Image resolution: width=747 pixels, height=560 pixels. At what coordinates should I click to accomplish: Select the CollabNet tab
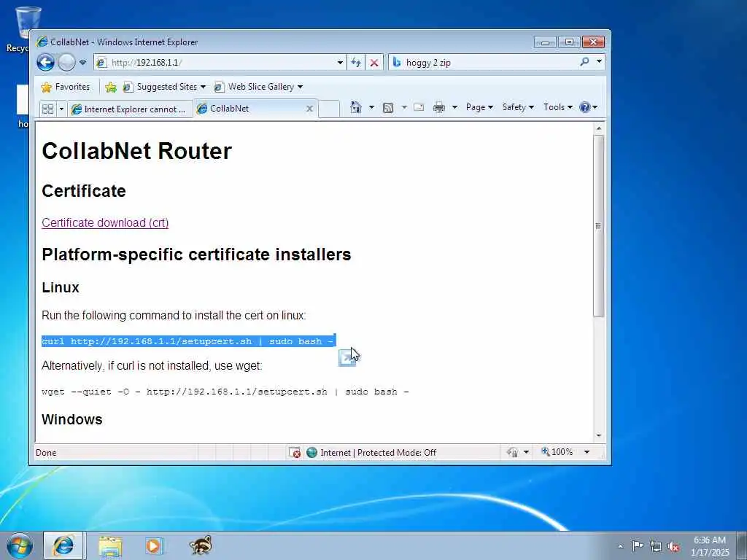click(x=250, y=109)
